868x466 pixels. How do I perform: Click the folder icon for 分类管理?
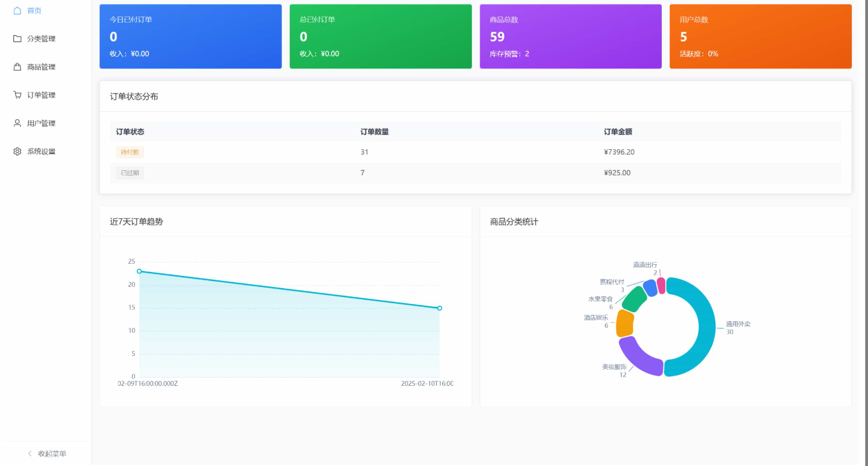click(x=17, y=39)
